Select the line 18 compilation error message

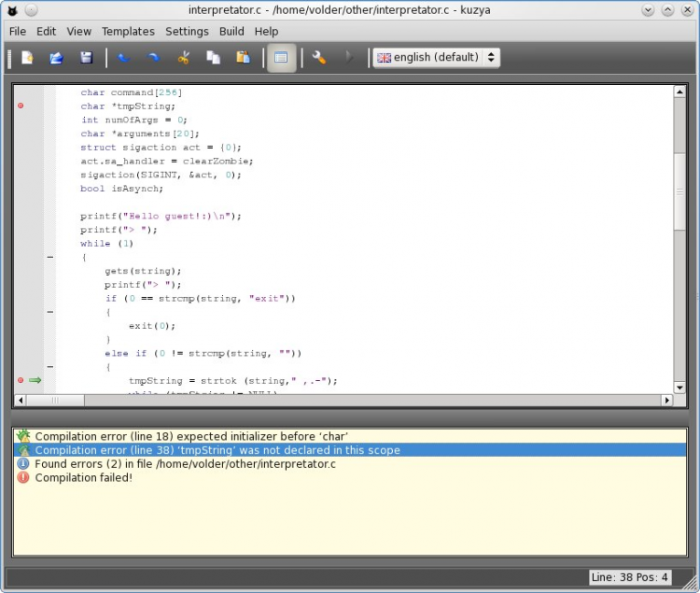click(x=191, y=436)
